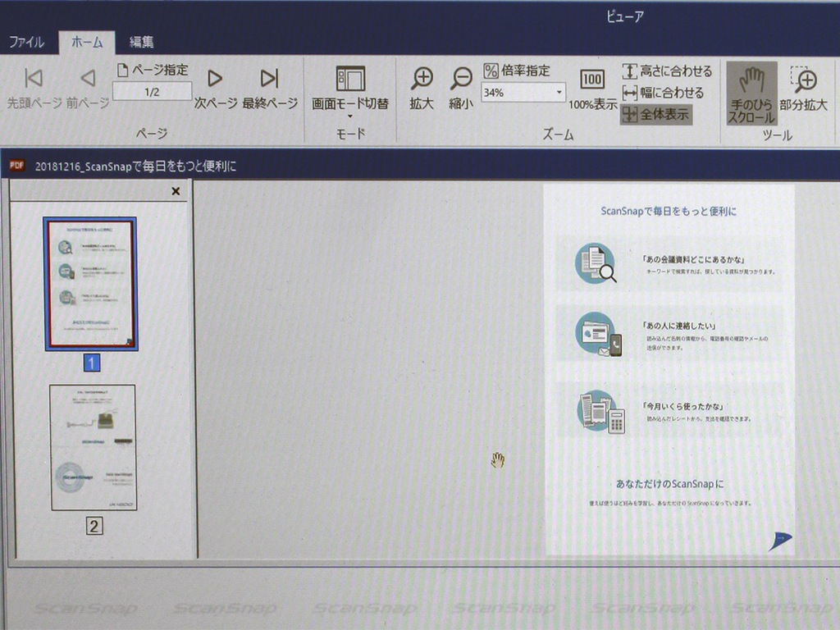Zoom out with the 縮小 magnifier
This screenshot has width=840, height=630.
(461, 89)
